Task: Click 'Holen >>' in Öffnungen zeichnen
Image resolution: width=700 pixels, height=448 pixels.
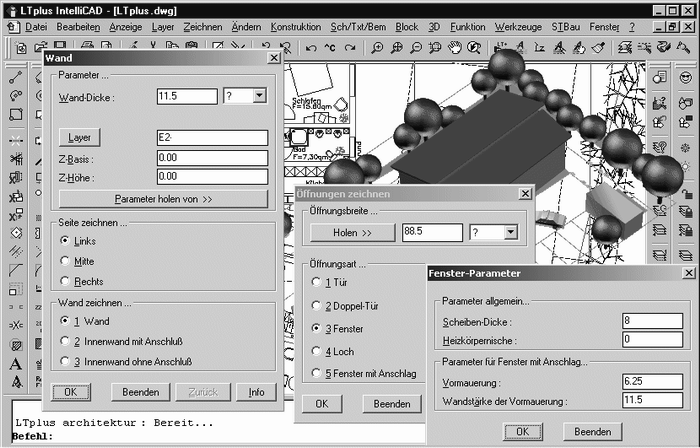Action: pos(353,232)
